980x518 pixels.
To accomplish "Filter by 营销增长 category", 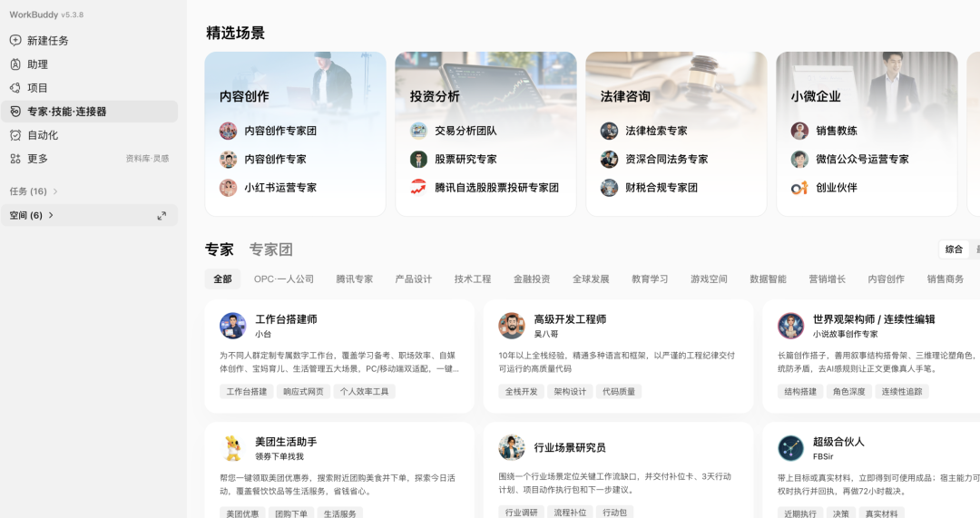I will click(827, 279).
